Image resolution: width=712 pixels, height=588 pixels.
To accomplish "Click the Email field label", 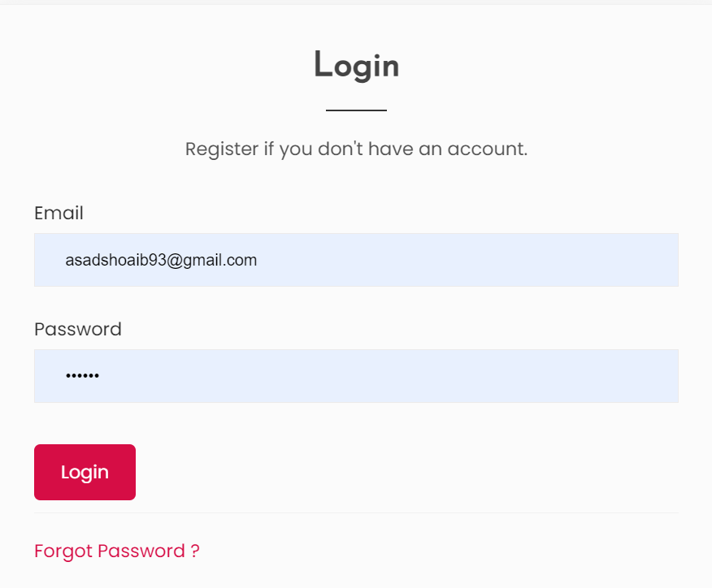I will 59,214.
